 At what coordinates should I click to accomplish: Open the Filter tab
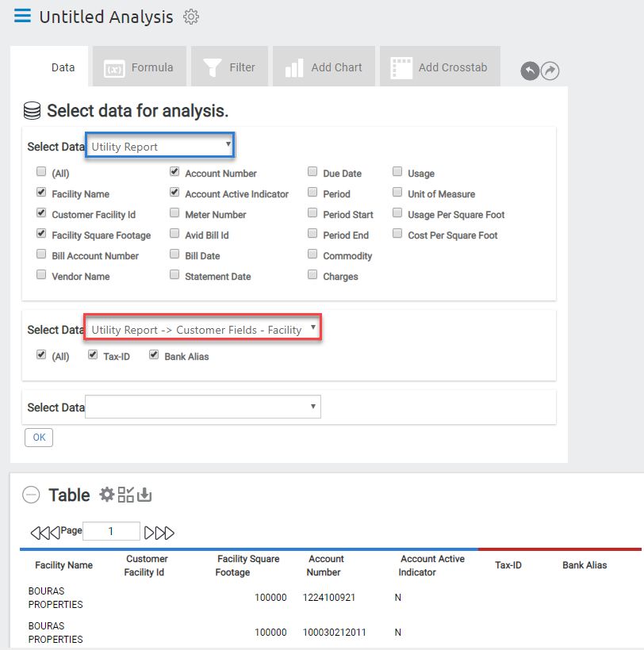click(x=229, y=67)
